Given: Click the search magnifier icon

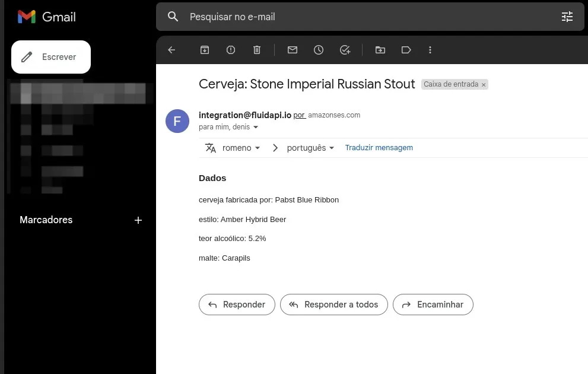Looking at the screenshot, I should 173,17.
